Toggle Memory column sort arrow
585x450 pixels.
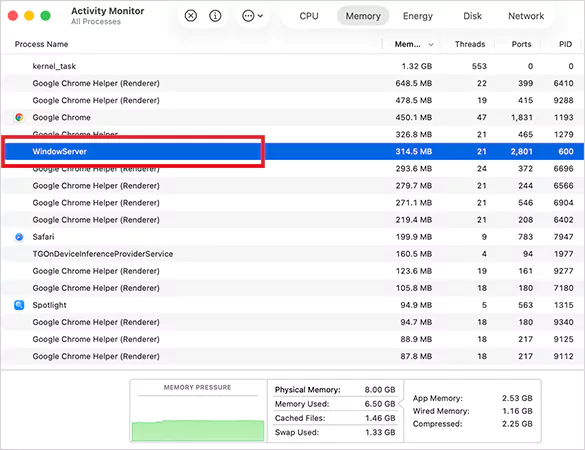(x=431, y=44)
